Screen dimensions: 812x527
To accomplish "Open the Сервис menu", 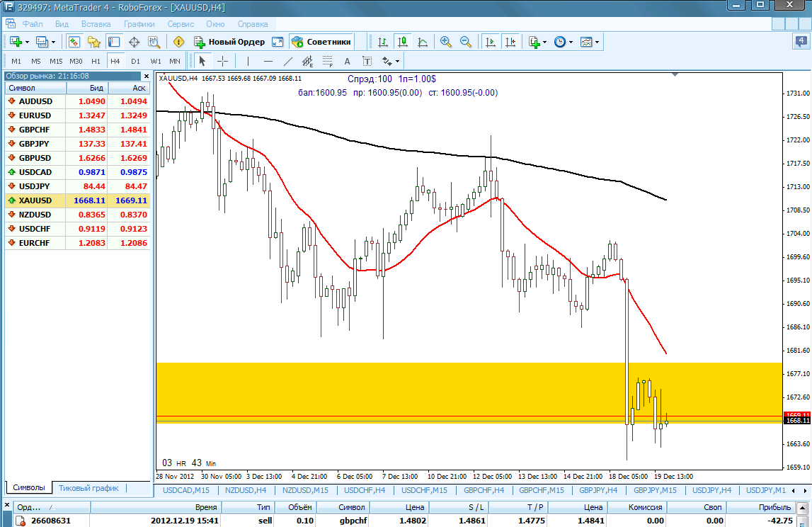I will [181, 24].
